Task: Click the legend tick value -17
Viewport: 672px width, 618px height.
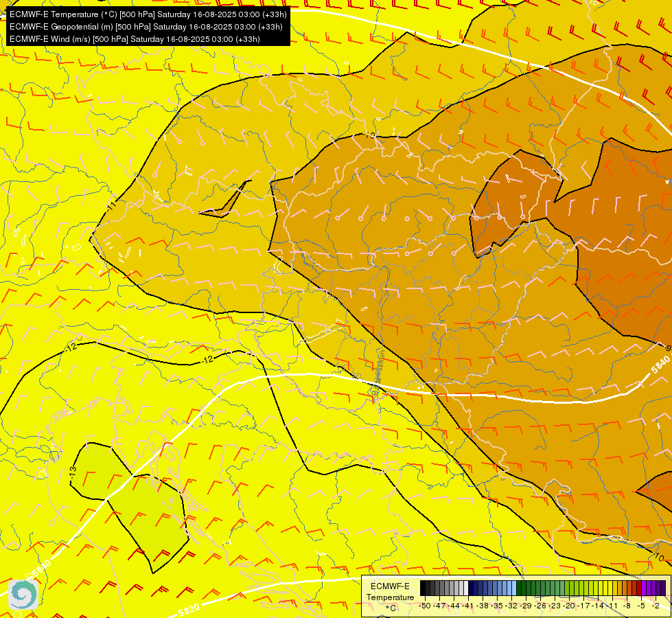Action: click(583, 606)
